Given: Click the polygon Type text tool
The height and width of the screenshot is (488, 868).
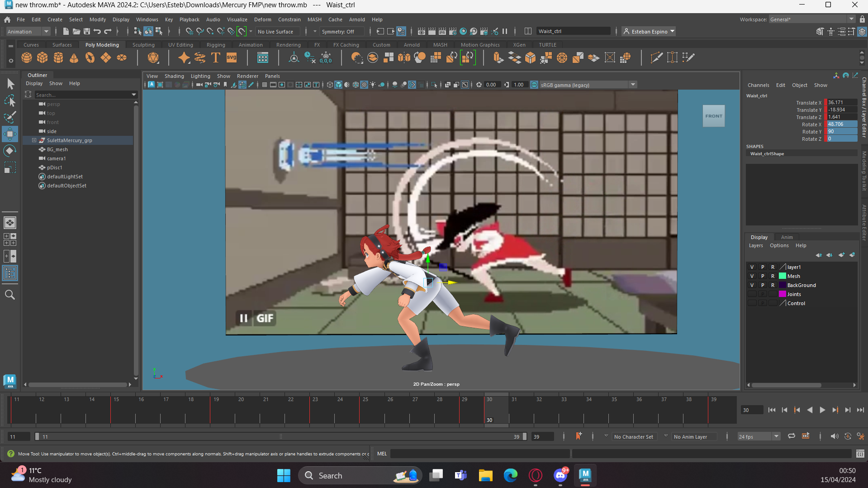Looking at the screenshot, I should click(x=216, y=58).
